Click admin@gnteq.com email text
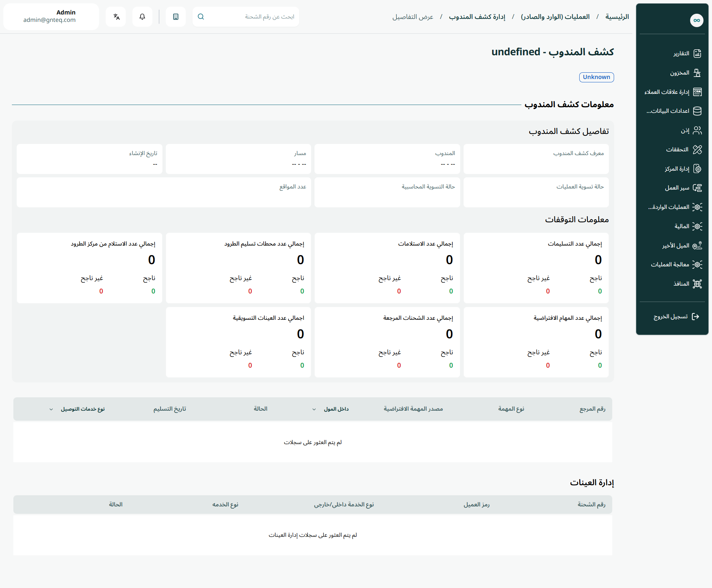 (x=49, y=20)
